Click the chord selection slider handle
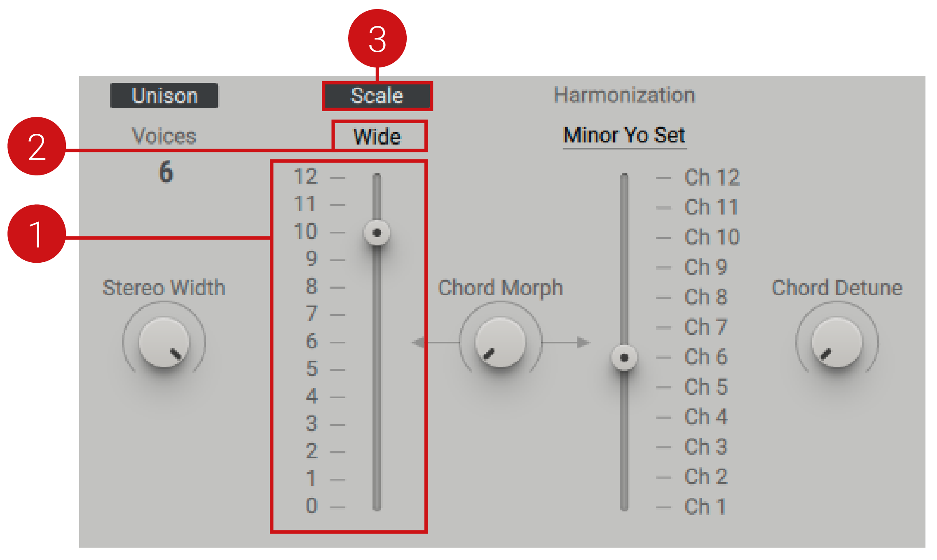This screenshot has height=560, width=937. 624,357
